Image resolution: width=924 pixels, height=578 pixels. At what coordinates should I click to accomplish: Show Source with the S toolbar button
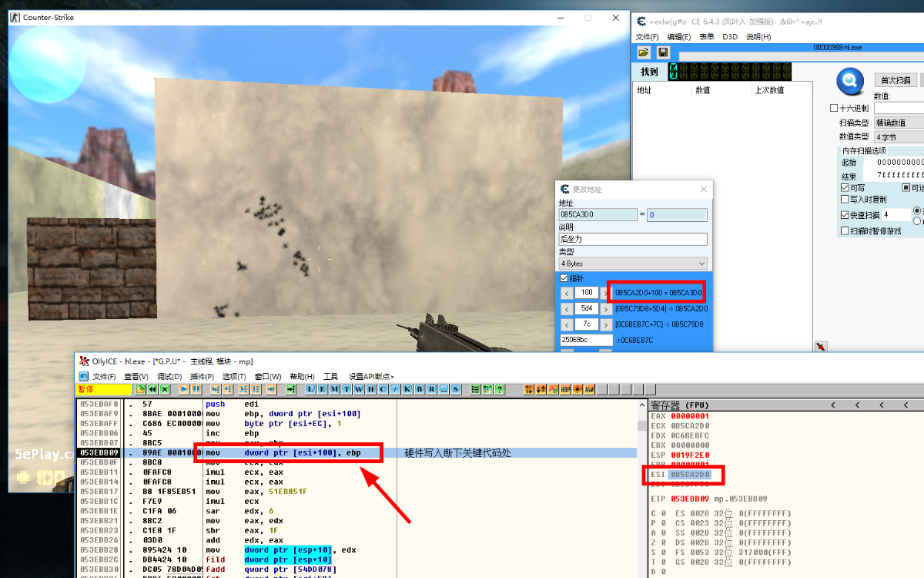[x=456, y=389]
